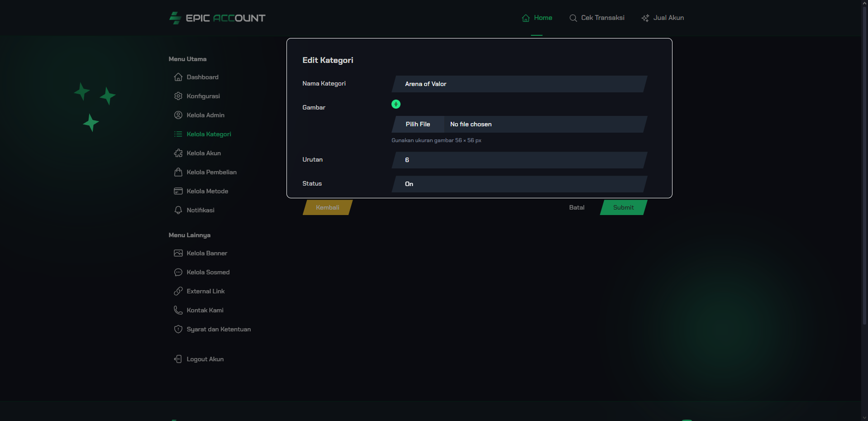This screenshot has height=421, width=868.
Task: Click the Logout Akun exit icon
Action: click(x=178, y=359)
